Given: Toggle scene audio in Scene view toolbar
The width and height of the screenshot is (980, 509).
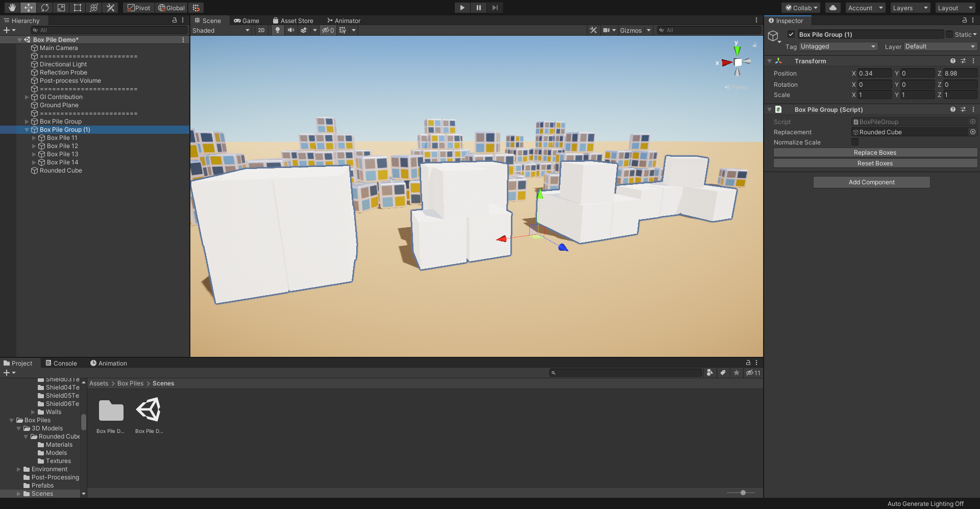Looking at the screenshot, I should 291,30.
